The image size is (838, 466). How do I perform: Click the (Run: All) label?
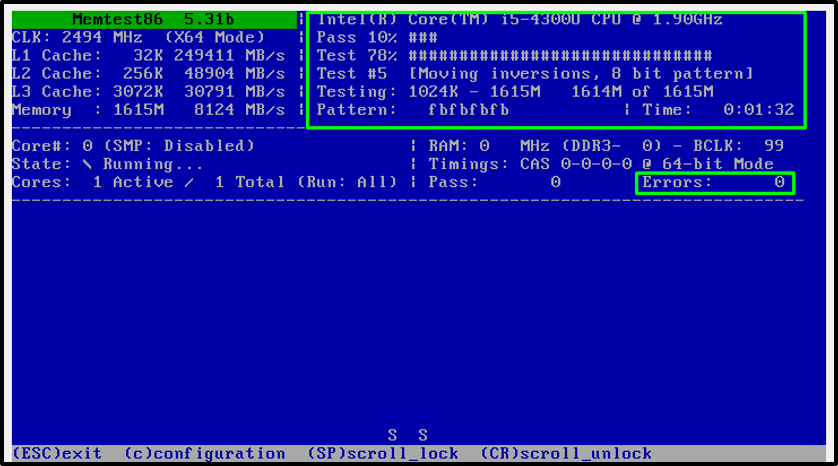pos(347,182)
